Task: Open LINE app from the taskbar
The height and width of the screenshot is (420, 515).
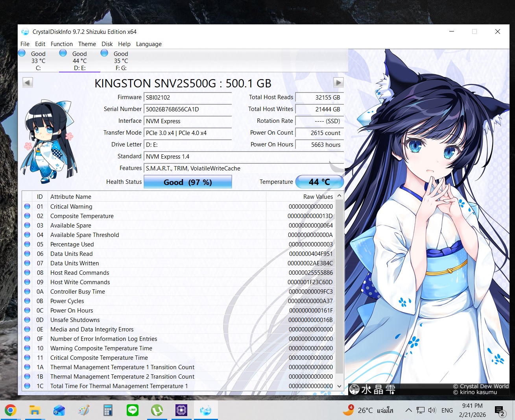Action: (133, 411)
